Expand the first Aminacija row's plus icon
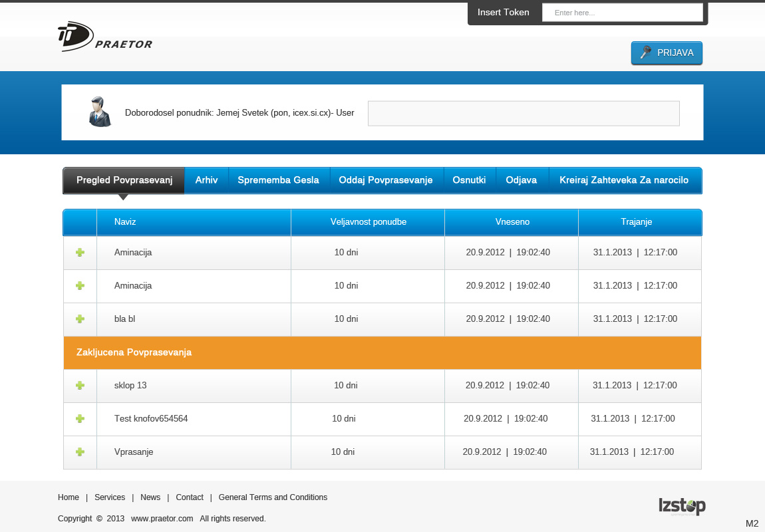The width and height of the screenshot is (765, 532). (80, 253)
